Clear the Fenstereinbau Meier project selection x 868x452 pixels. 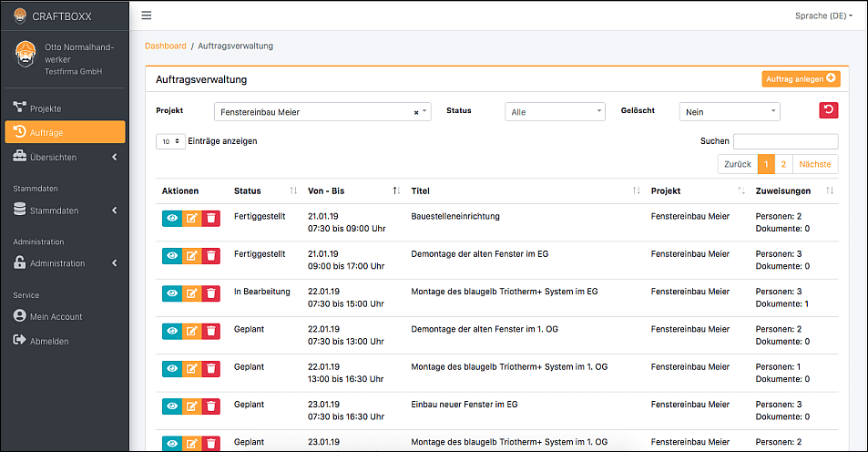416,112
